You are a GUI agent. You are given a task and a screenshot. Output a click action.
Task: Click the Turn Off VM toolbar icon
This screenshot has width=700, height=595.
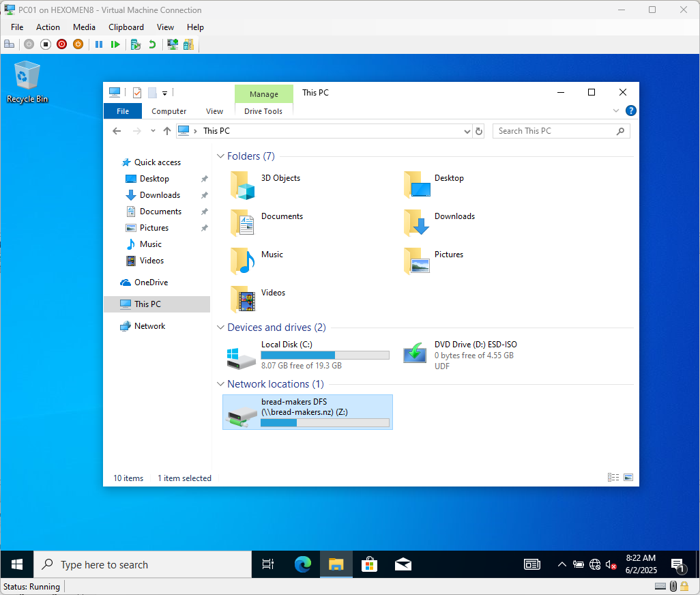[x=46, y=44]
